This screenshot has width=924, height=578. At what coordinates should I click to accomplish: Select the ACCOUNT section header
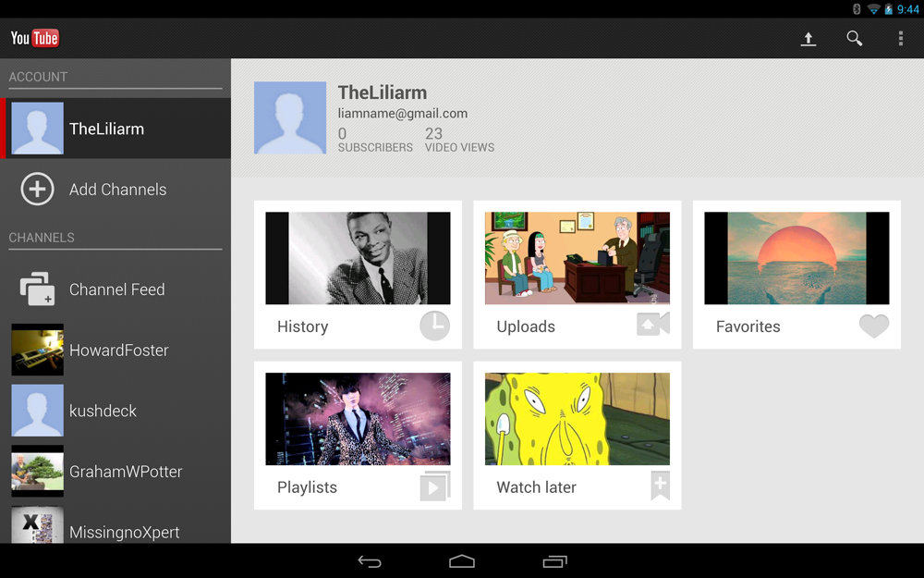[38, 77]
